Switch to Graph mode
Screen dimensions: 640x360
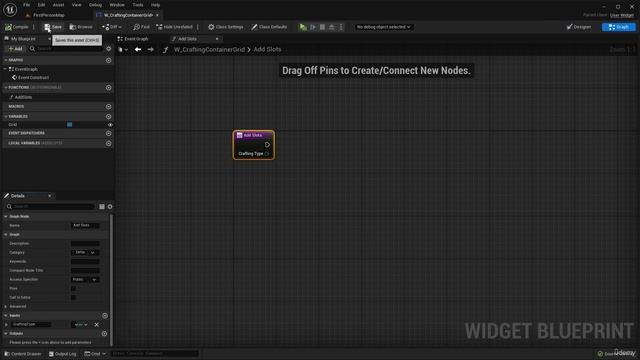(x=619, y=27)
